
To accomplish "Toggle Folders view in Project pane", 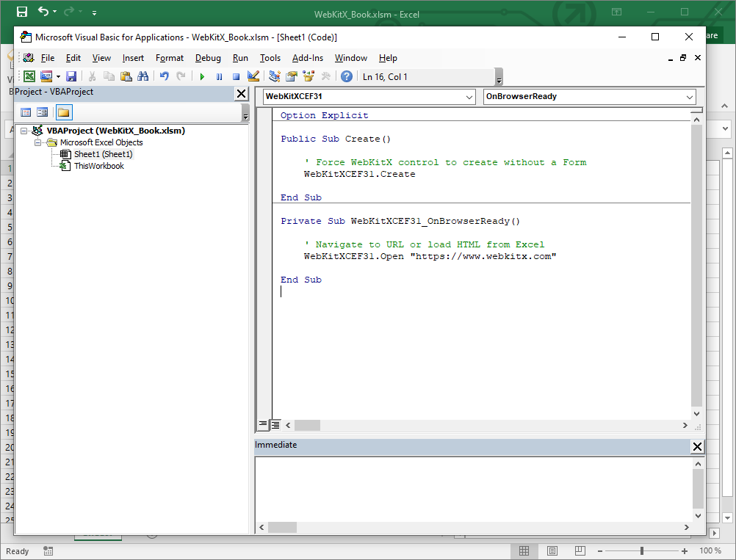I will tap(64, 112).
